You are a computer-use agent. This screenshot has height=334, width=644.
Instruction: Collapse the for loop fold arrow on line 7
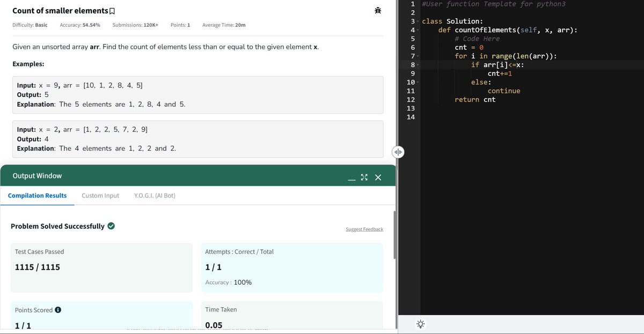(418, 56)
